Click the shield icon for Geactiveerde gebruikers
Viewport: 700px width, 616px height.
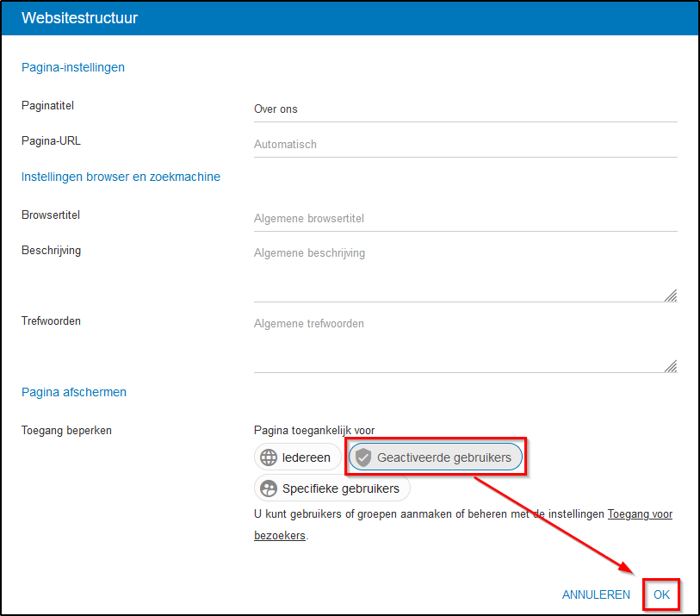pyautogui.click(x=363, y=457)
